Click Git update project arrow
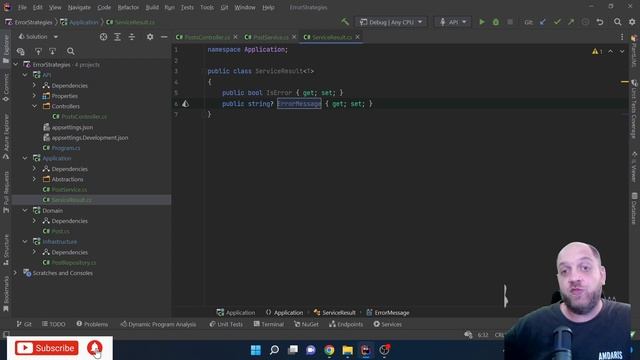This screenshot has width=640, height=360. click(543, 22)
